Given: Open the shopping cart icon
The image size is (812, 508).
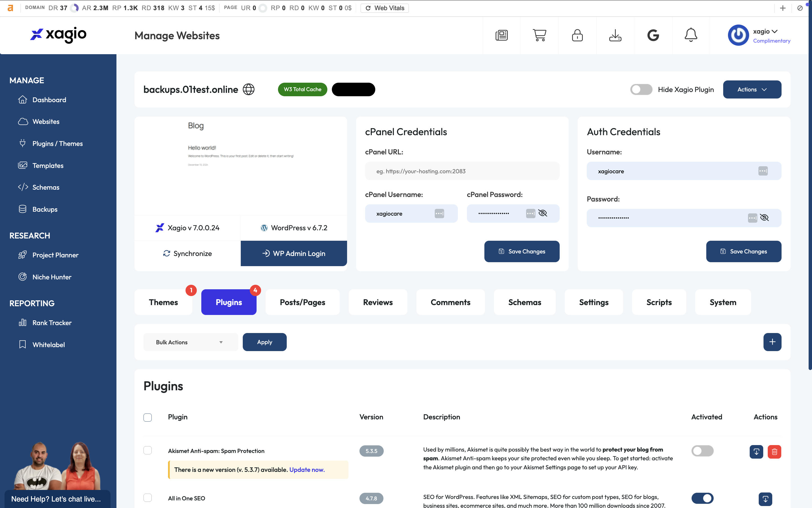Looking at the screenshot, I should coord(540,35).
